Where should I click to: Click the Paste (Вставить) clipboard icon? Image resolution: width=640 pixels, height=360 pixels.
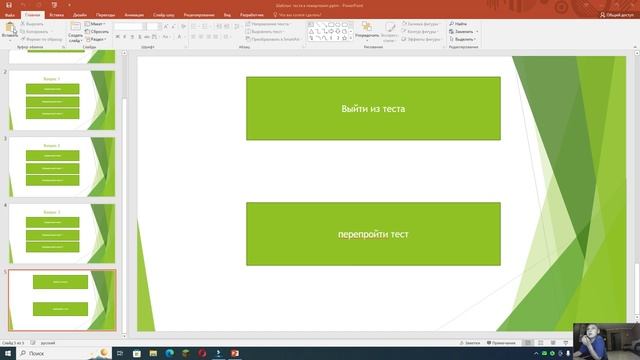pos(9,28)
